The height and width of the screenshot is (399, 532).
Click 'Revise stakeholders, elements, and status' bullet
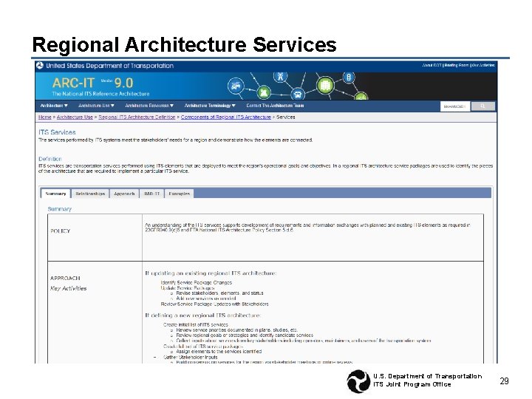pyautogui.click(x=219, y=293)
